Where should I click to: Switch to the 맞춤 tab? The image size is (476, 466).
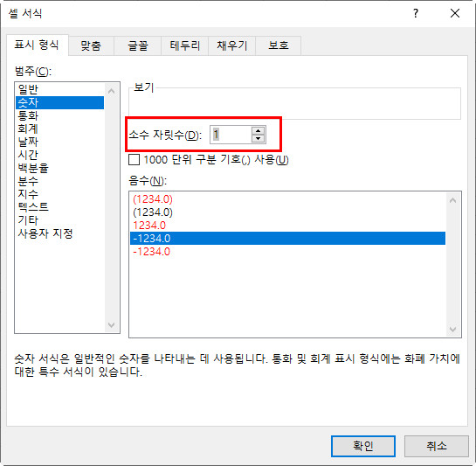91,45
